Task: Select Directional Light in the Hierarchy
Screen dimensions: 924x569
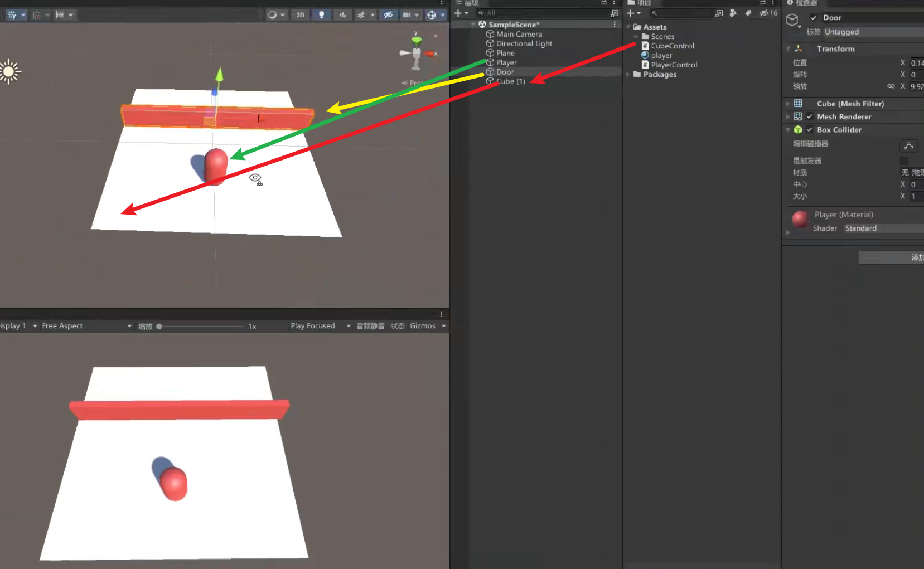Action: tap(524, 43)
